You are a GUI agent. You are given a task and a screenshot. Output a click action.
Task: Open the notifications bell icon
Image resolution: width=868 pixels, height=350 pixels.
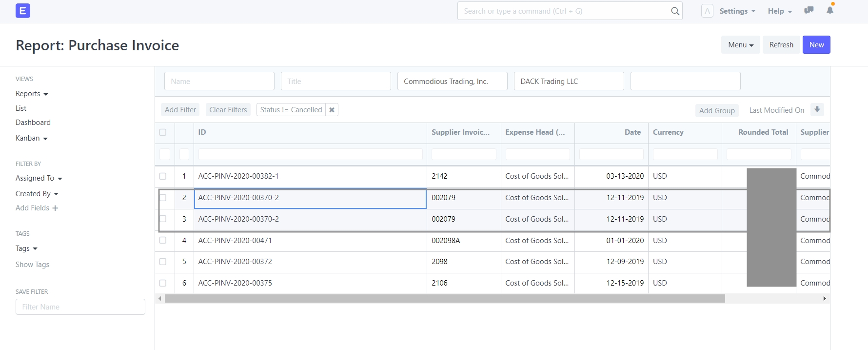(829, 10)
